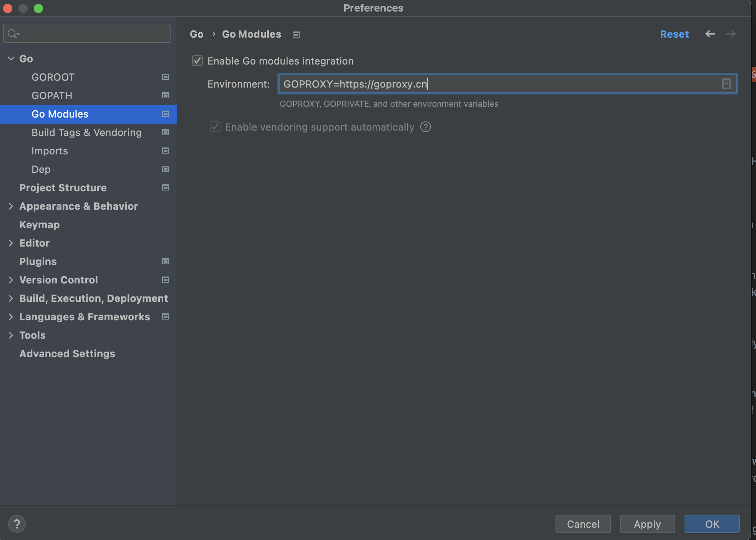Viewport: 756px width, 540px height.
Task: Collapse the Go settings tree node
Action: [11, 59]
